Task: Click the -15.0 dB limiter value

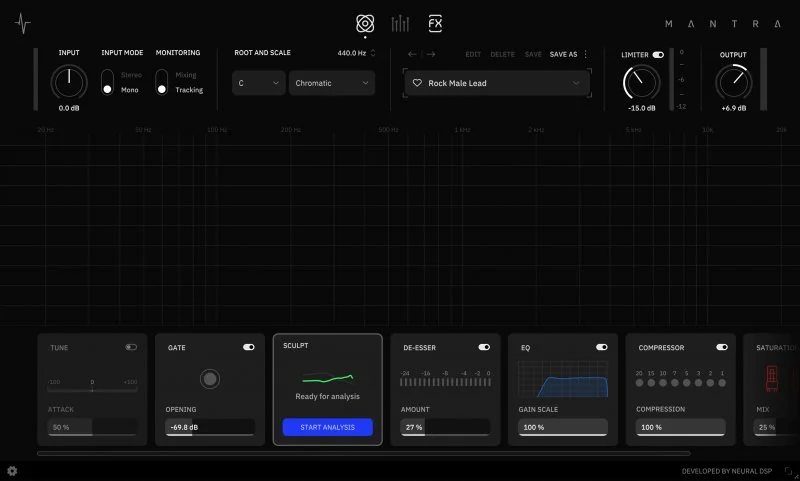Action: pyautogui.click(x=642, y=108)
